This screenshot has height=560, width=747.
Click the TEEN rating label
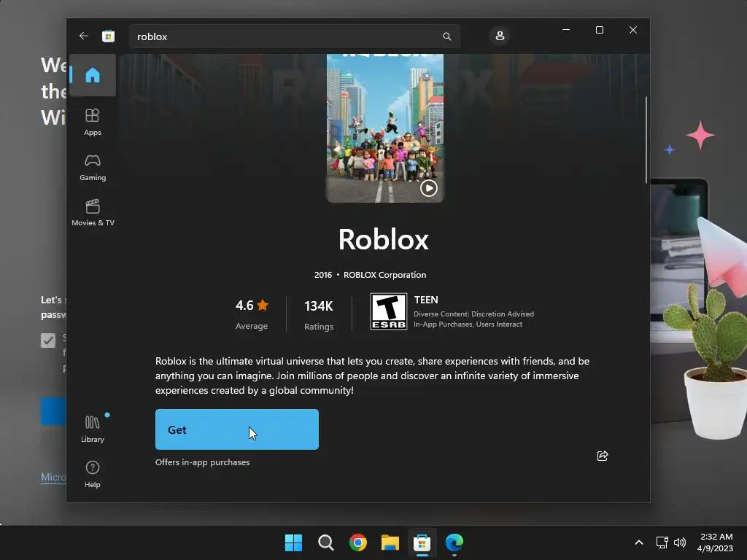pos(426,300)
